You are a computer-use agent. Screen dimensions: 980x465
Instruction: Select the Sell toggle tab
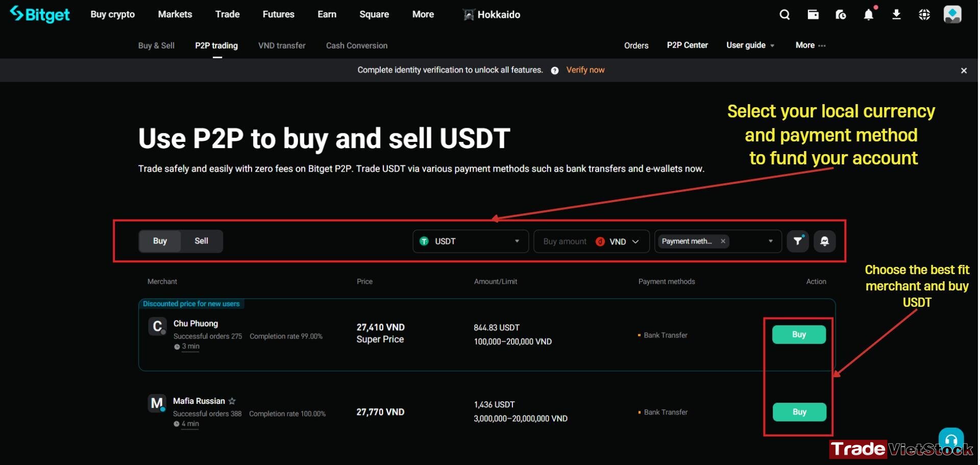coord(201,241)
